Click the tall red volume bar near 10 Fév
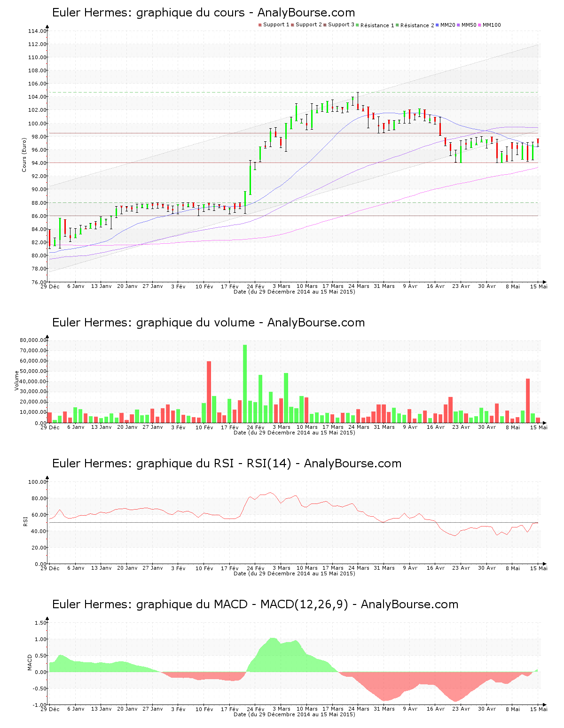The image size is (564, 728). (x=209, y=392)
